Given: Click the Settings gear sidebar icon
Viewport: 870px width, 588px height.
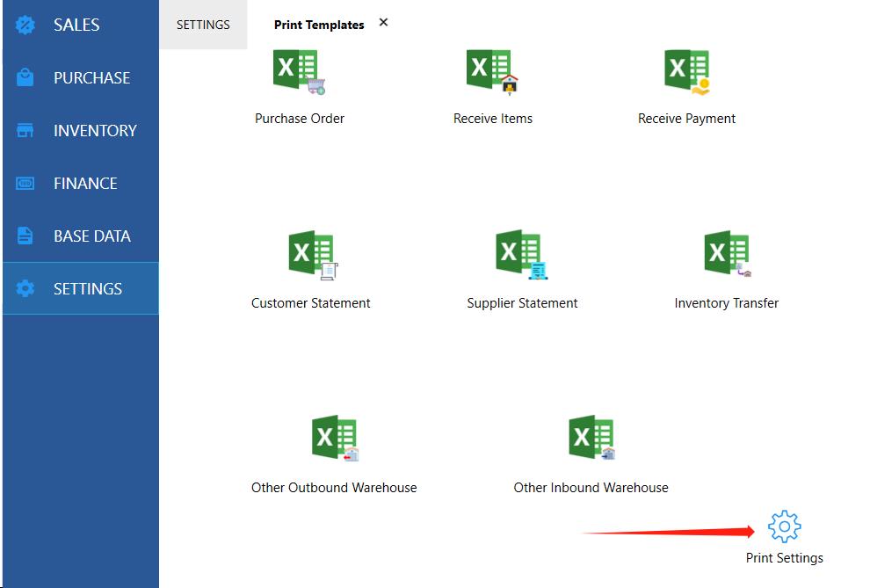Looking at the screenshot, I should pyautogui.click(x=25, y=288).
